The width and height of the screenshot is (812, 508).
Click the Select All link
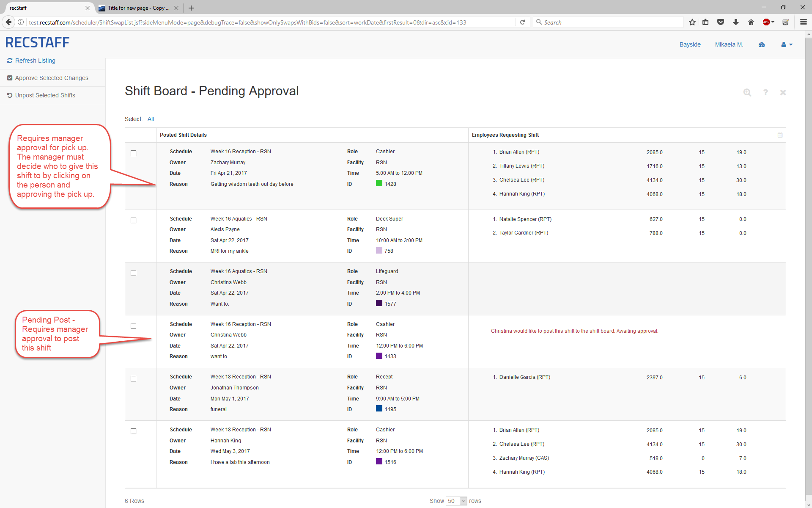151,119
